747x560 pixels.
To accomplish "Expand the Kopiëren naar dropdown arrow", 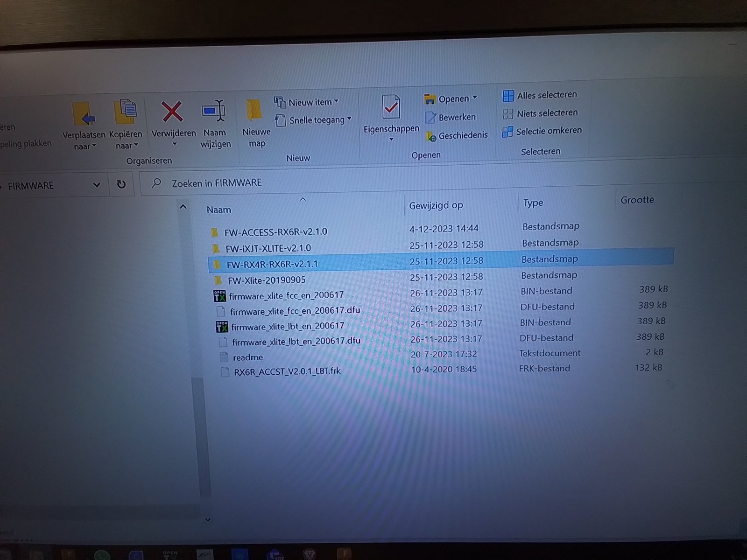I will point(136,145).
